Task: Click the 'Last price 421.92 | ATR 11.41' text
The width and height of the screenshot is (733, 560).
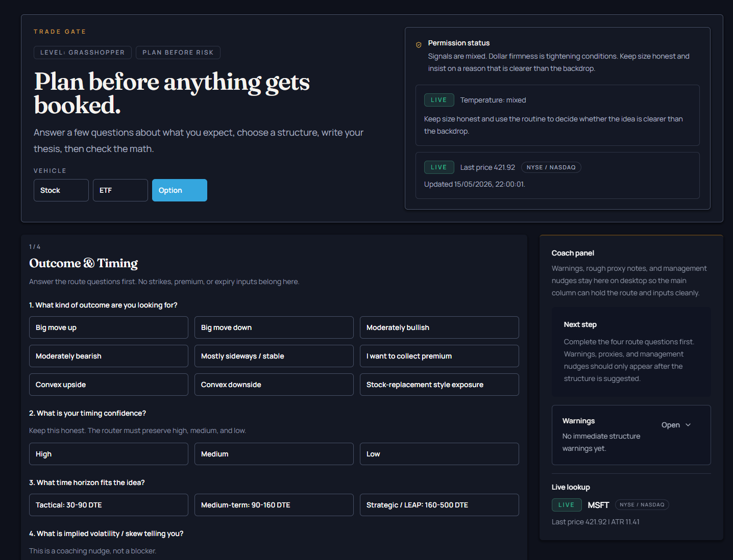Action: pyautogui.click(x=596, y=522)
